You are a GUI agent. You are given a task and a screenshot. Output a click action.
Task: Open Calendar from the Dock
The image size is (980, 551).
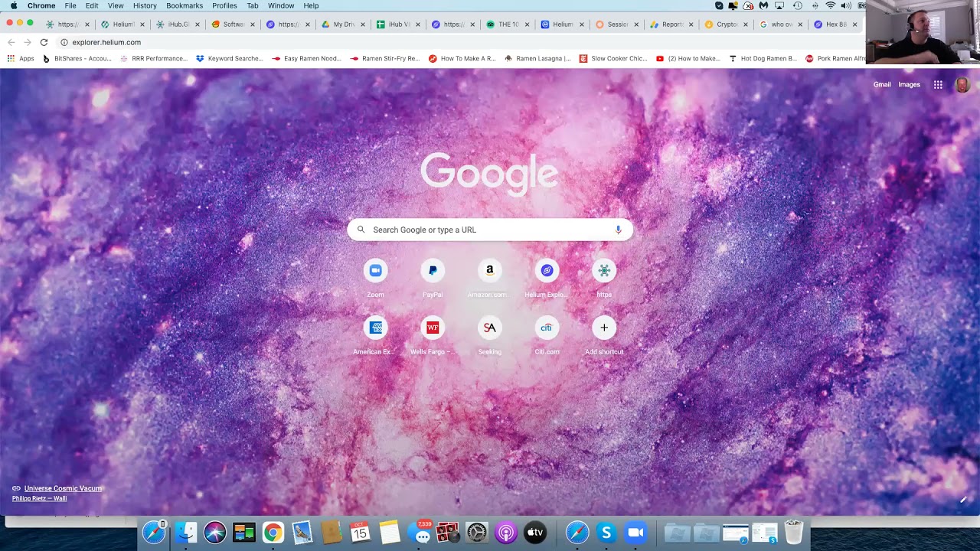(x=360, y=532)
